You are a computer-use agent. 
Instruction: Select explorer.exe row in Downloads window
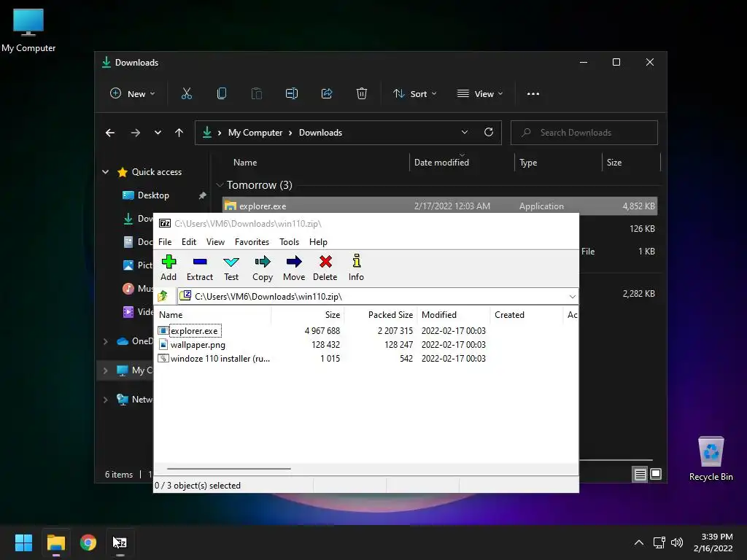pyautogui.click(x=440, y=206)
